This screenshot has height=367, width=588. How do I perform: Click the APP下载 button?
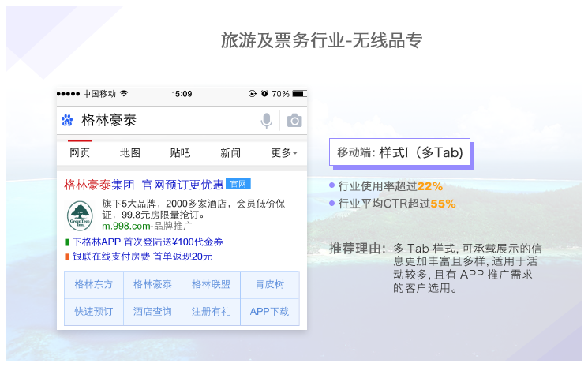pos(269,312)
